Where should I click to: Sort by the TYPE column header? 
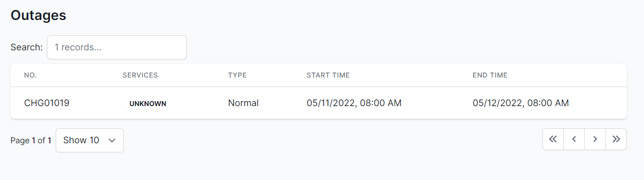tap(237, 75)
